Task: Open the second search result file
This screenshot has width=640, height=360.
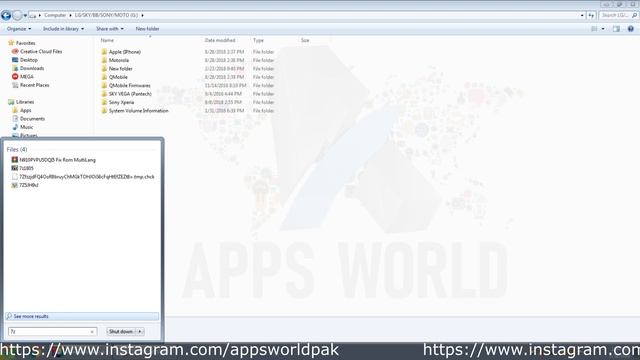Action: coord(23,168)
